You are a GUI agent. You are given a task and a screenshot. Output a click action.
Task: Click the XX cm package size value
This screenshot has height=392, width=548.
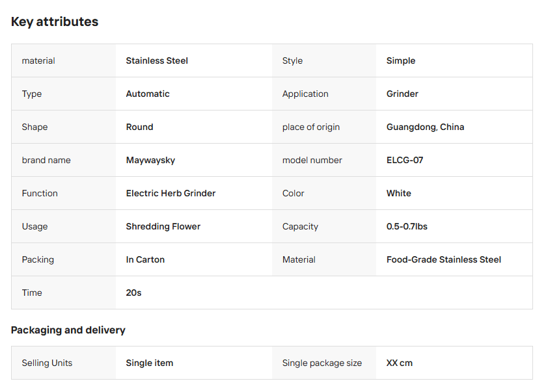pos(400,363)
